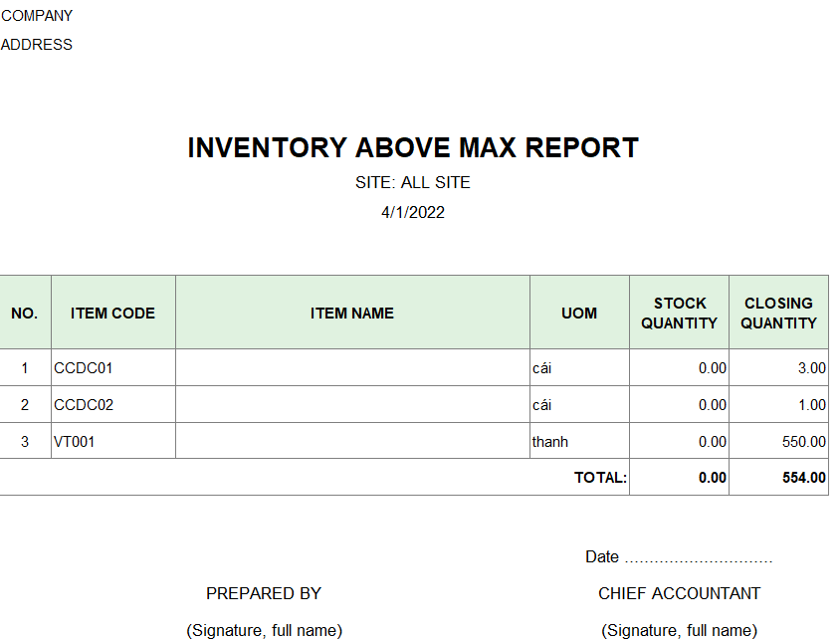This screenshot has height=640, width=840.
Task: Click the closing quantity value 550.00
Action: (804, 442)
